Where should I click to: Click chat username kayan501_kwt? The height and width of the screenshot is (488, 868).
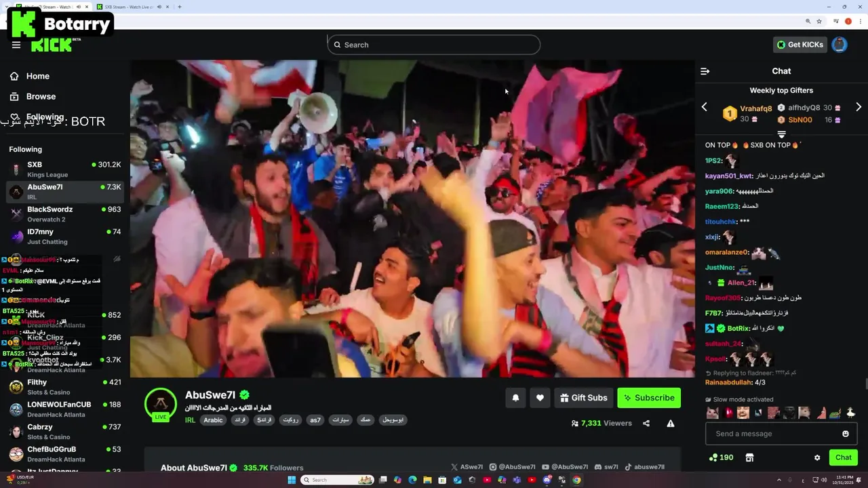coord(728,176)
